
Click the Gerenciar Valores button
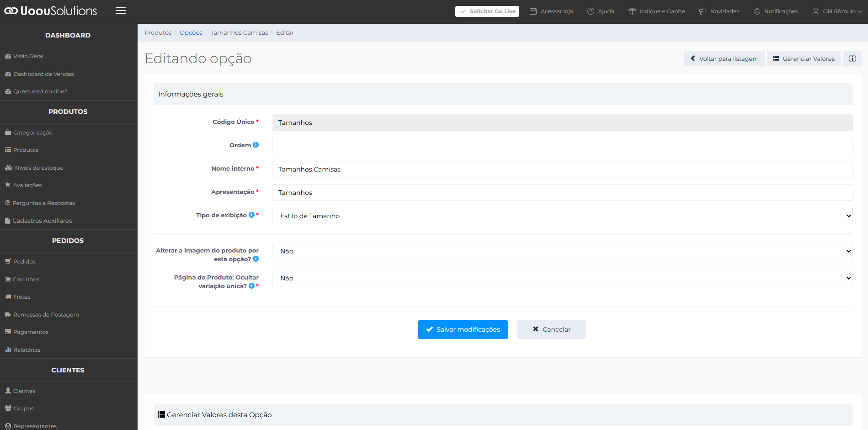(x=804, y=59)
